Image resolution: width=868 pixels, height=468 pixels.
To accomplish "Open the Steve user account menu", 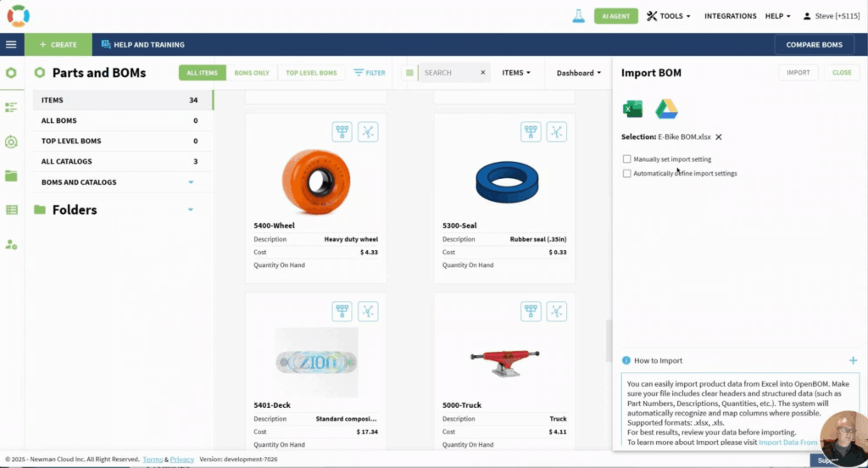I will [x=831, y=16].
